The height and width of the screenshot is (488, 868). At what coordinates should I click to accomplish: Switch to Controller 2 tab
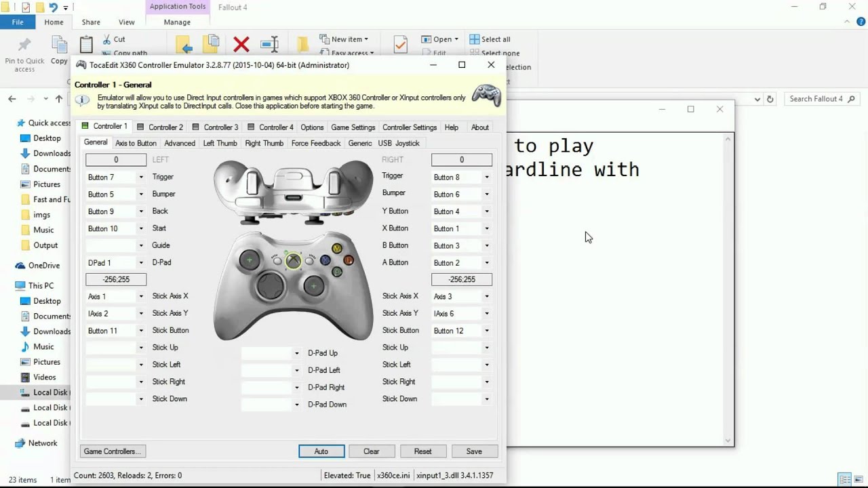160,127
